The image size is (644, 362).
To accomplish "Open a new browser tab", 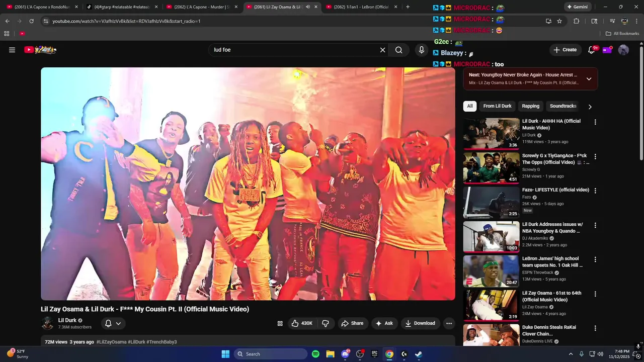I will tap(408, 7).
